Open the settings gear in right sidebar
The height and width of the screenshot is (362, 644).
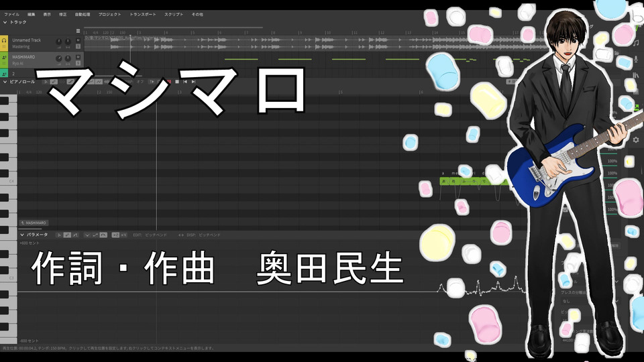coord(636,140)
